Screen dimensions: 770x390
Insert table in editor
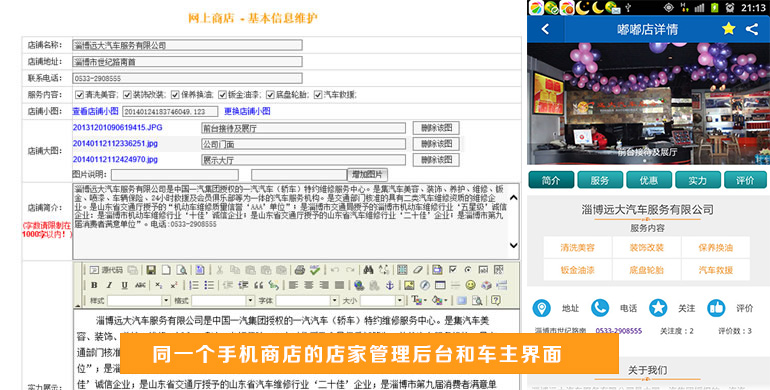440,285
